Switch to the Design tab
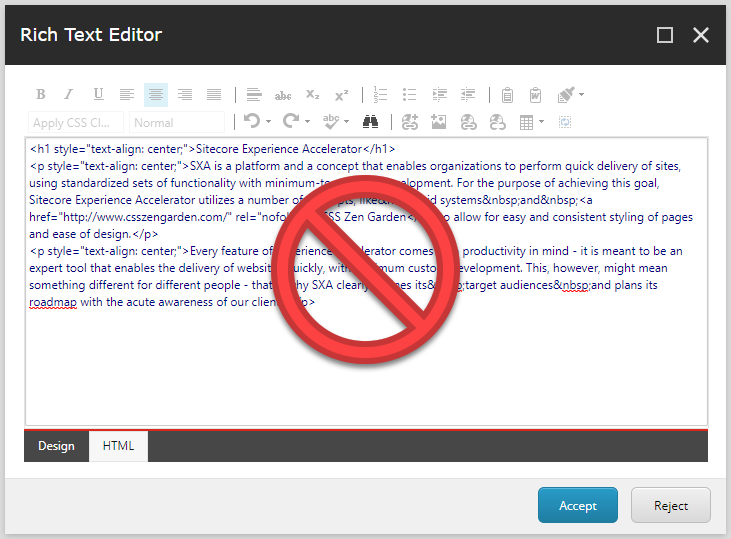The width and height of the screenshot is (731, 539). tap(56, 446)
